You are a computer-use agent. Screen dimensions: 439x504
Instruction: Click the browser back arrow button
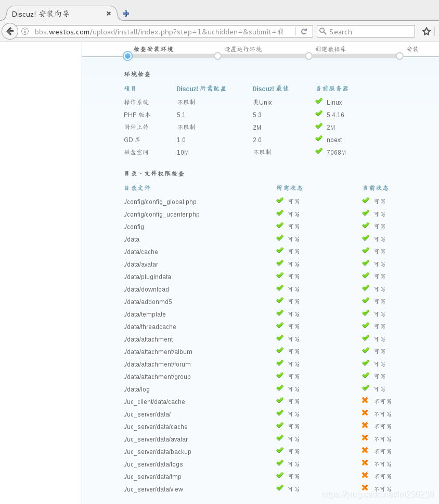click(x=10, y=31)
